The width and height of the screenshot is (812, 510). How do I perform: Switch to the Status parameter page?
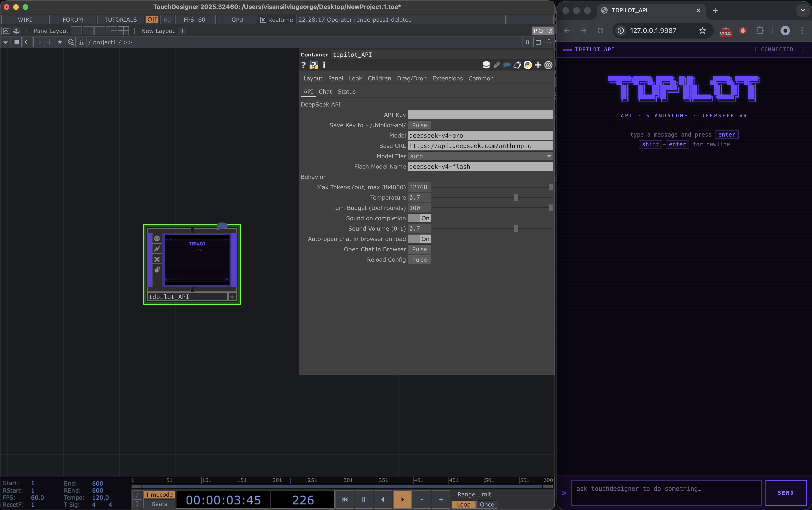(x=346, y=91)
